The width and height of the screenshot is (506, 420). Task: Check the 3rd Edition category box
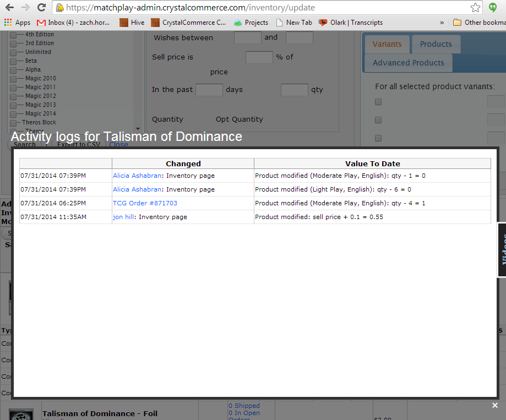(x=13, y=43)
